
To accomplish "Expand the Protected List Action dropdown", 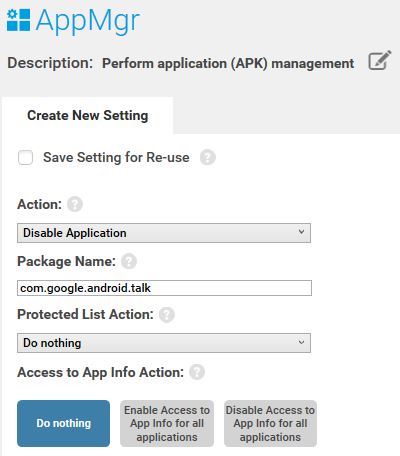I will point(164,343).
